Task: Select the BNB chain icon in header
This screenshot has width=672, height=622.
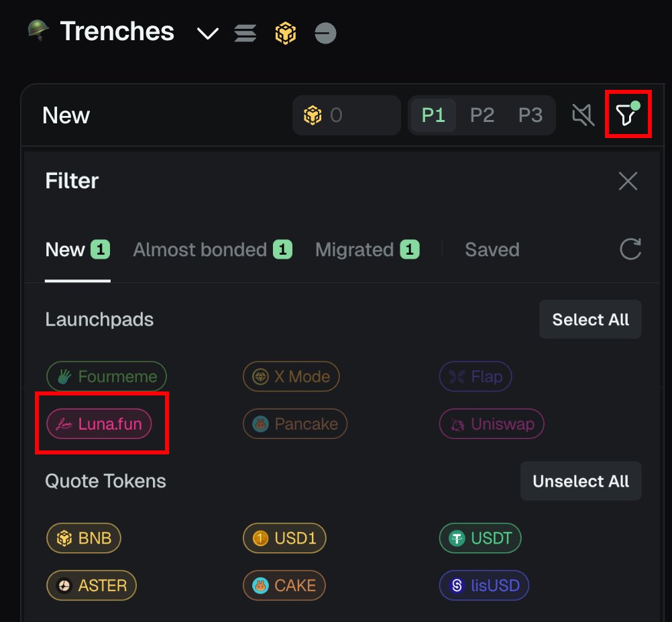Action: click(286, 33)
